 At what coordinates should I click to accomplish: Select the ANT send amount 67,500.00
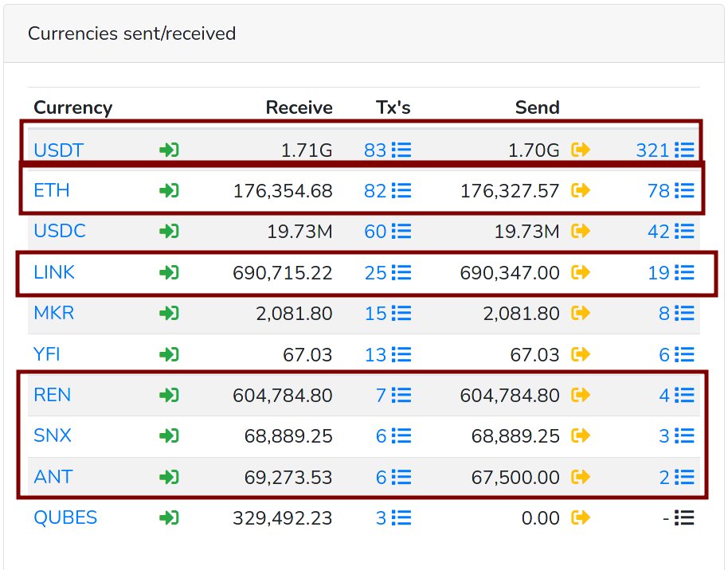(x=515, y=477)
